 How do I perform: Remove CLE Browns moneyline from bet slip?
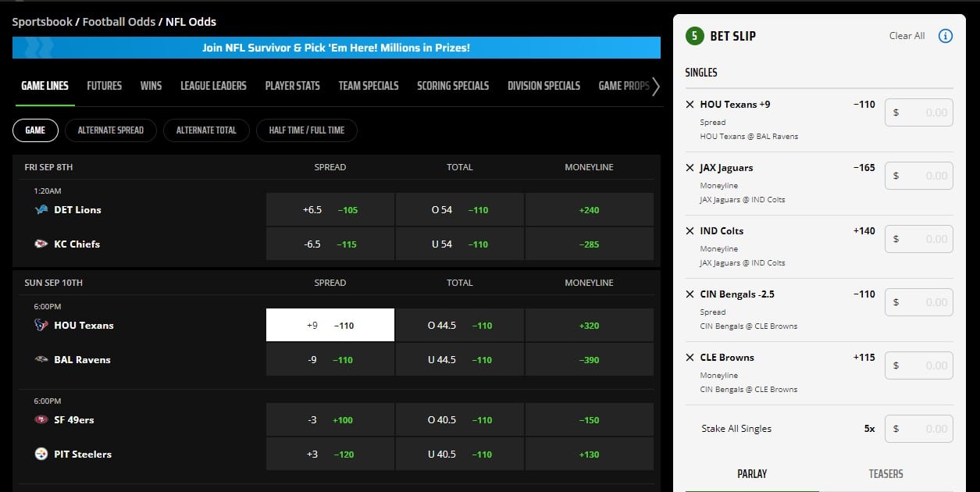point(690,358)
